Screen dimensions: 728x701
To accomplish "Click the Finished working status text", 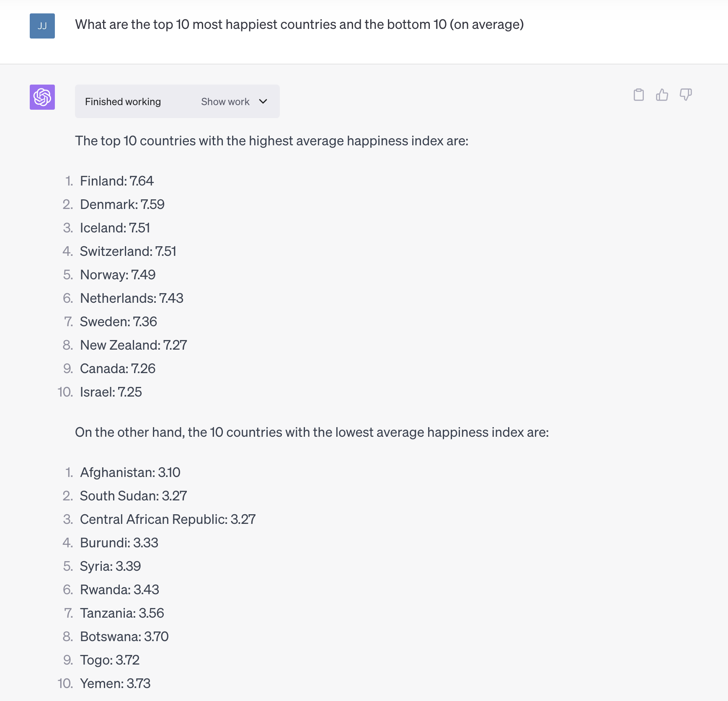I will click(123, 102).
